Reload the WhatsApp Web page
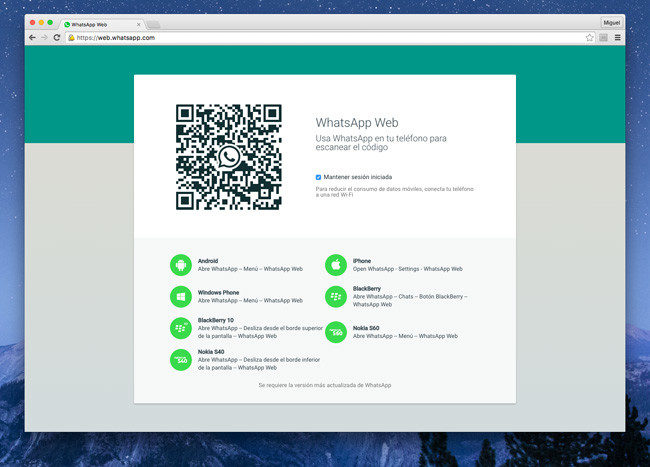 click(57, 38)
